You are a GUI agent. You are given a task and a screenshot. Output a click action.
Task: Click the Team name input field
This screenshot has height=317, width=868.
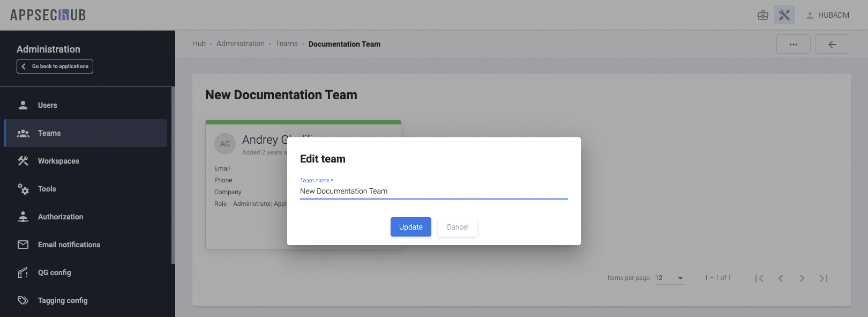click(x=433, y=191)
